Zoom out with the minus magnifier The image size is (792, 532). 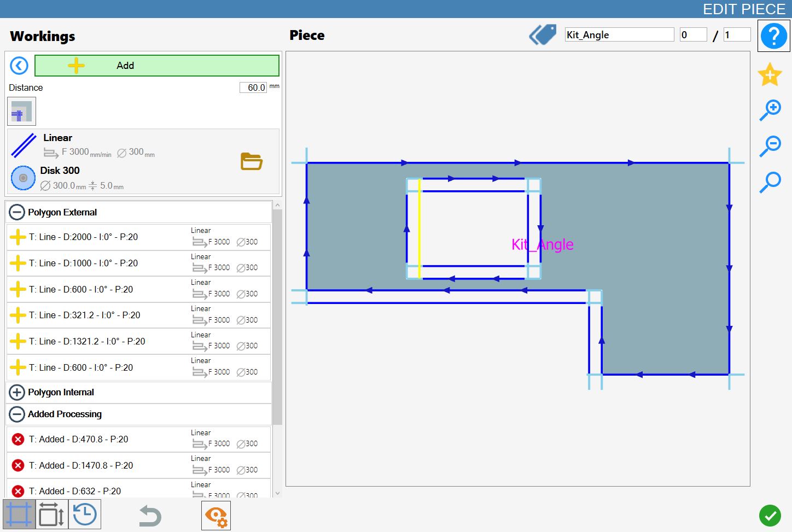pyautogui.click(x=770, y=146)
